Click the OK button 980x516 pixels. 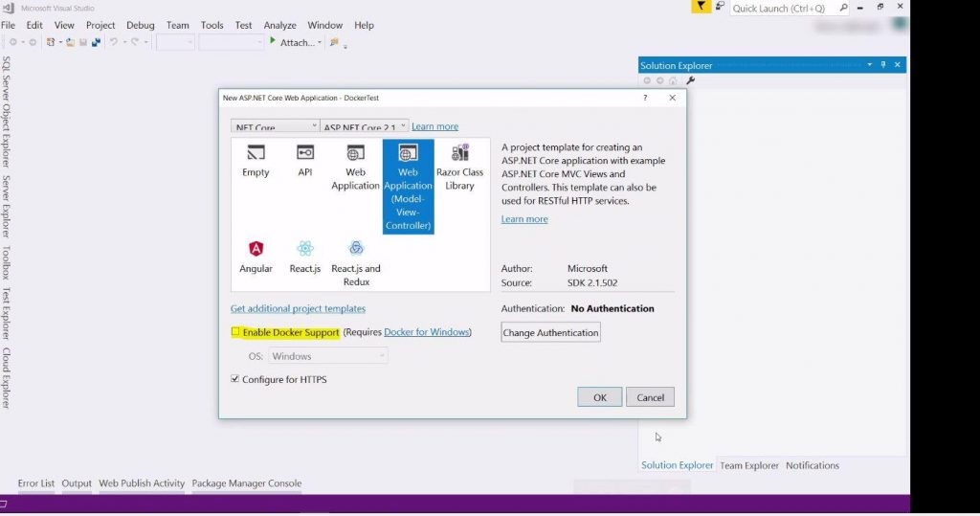(600, 397)
